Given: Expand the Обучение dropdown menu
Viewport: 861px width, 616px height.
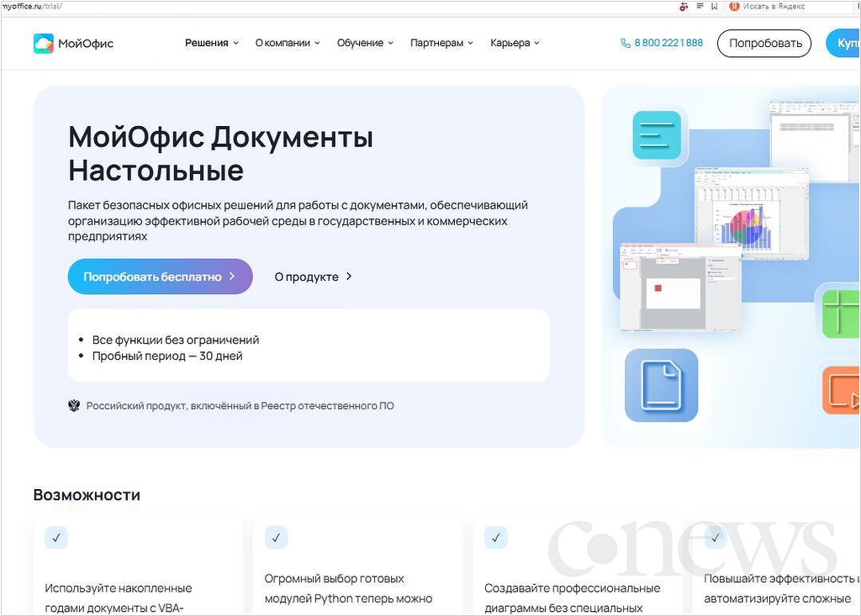Looking at the screenshot, I should click(x=365, y=43).
